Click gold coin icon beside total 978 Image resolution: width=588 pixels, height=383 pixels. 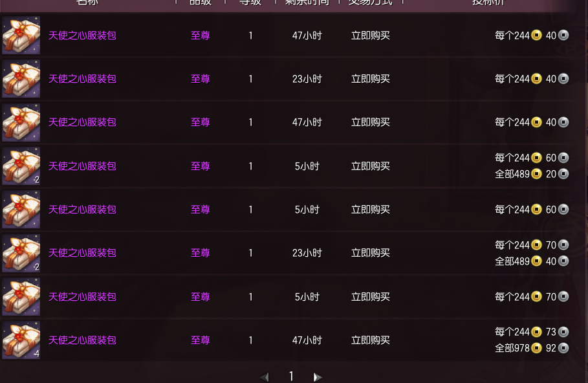point(536,349)
